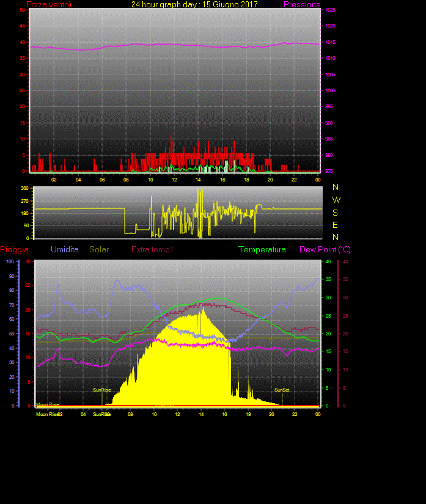The height and width of the screenshot is (504, 426).
Task: Click the 12 hour label under the top graph
Action: coord(174,180)
